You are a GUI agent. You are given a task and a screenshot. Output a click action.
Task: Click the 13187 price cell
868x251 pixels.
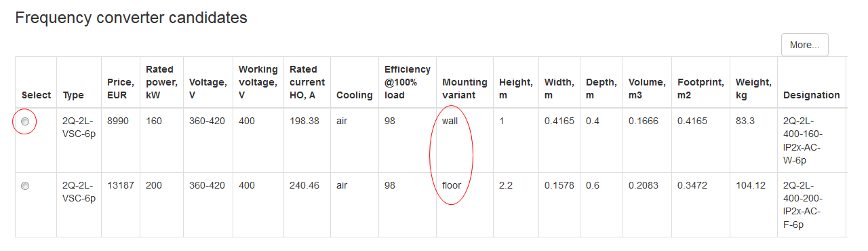click(x=121, y=185)
